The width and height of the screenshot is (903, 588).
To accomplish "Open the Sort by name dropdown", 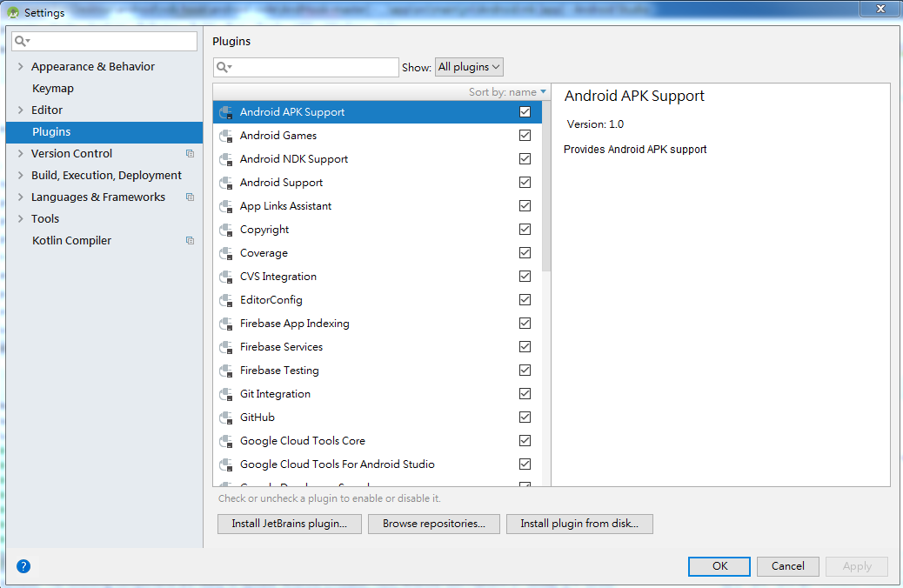I will pyautogui.click(x=507, y=92).
